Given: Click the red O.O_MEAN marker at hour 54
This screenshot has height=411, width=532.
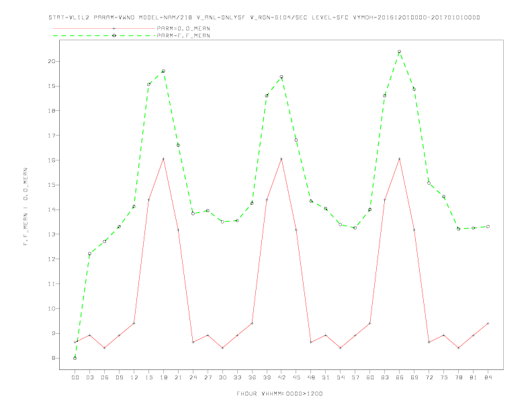Looking at the screenshot, I should click(x=341, y=348).
